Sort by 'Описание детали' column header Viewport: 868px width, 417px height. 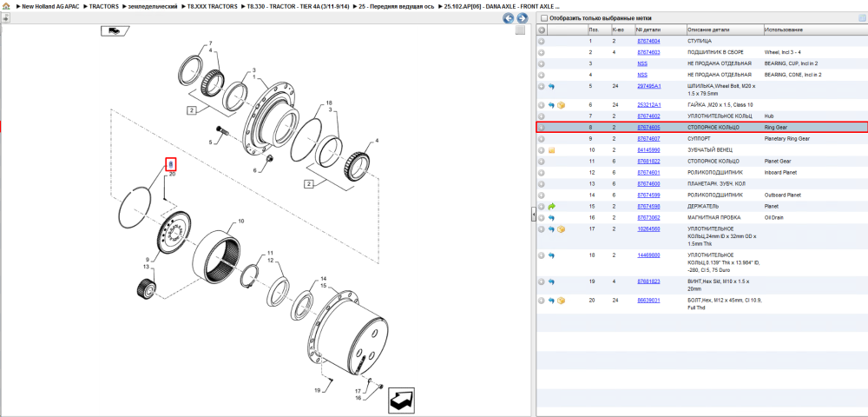point(724,30)
